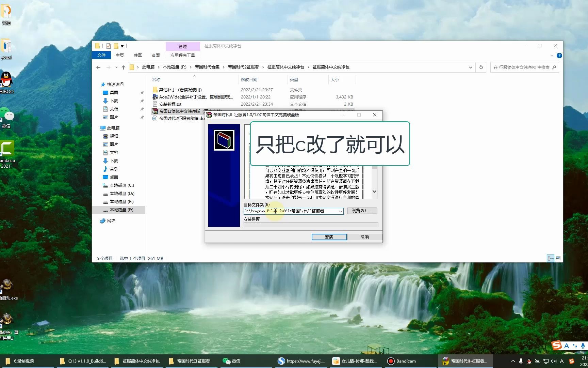Switch to the 查看 ribbon tab
This screenshot has width=588, height=368.
tap(156, 55)
